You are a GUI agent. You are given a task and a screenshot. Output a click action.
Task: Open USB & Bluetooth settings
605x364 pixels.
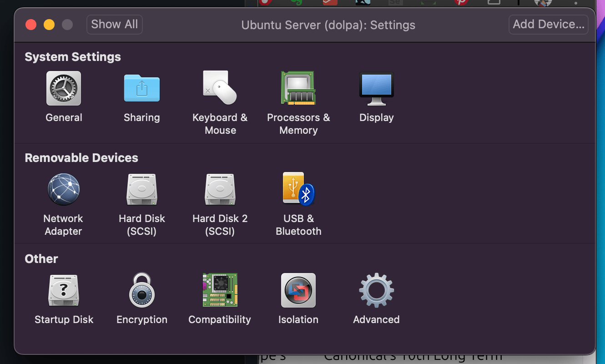[298, 190]
